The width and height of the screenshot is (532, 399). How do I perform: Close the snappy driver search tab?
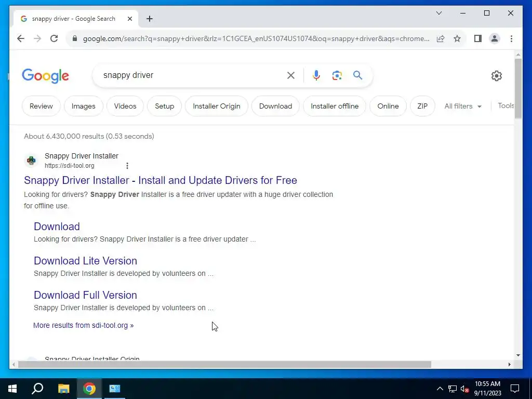[129, 19]
